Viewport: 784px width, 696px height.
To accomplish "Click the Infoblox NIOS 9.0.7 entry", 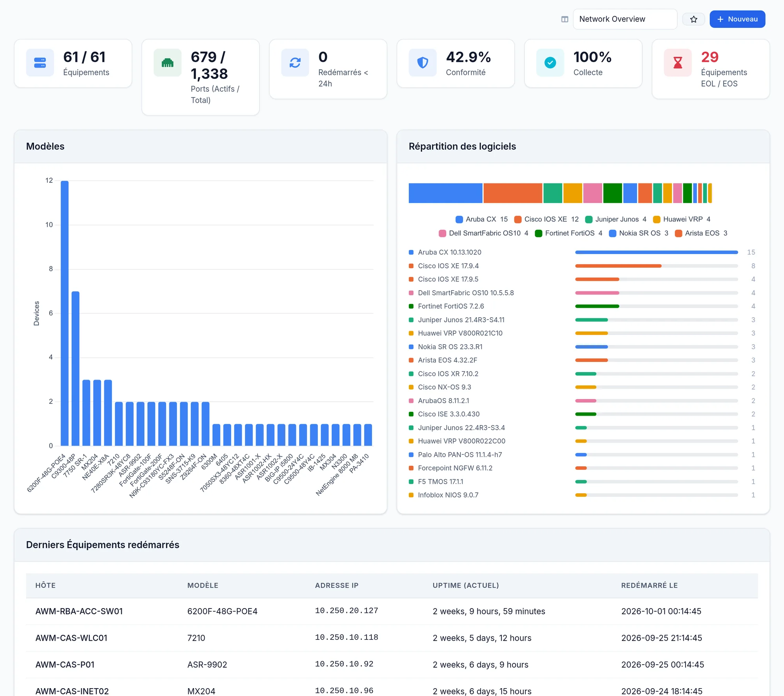I will click(582, 495).
